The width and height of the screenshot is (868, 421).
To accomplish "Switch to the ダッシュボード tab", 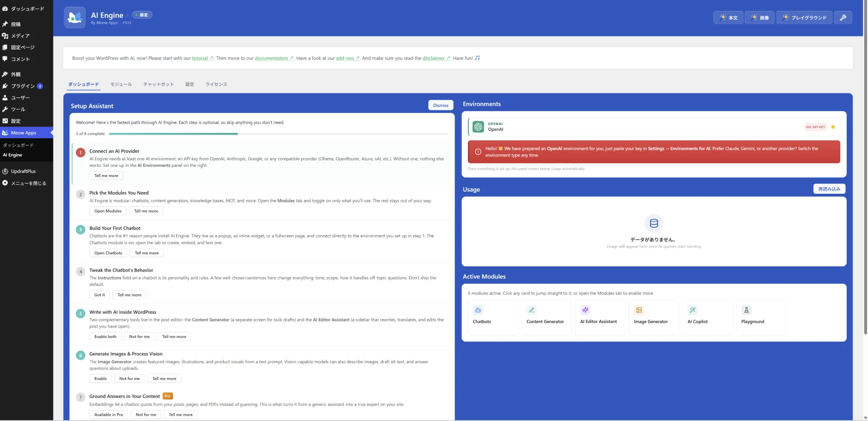I will (x=83, y=84).
